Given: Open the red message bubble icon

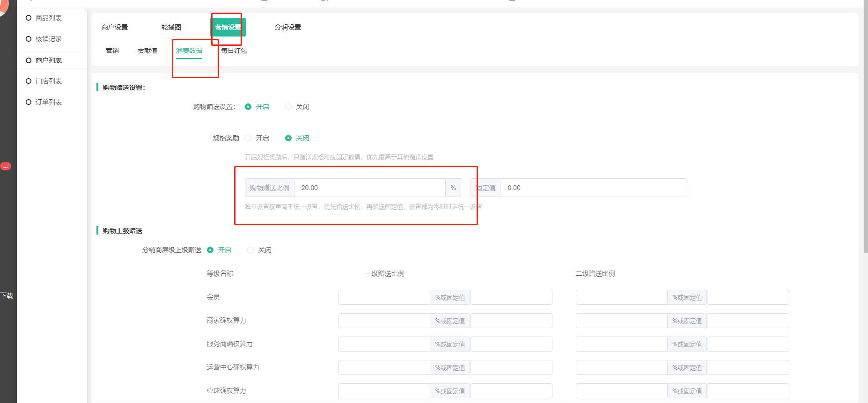Looking at the screenshot, I should pyautogui.click(x=6, y=166).
